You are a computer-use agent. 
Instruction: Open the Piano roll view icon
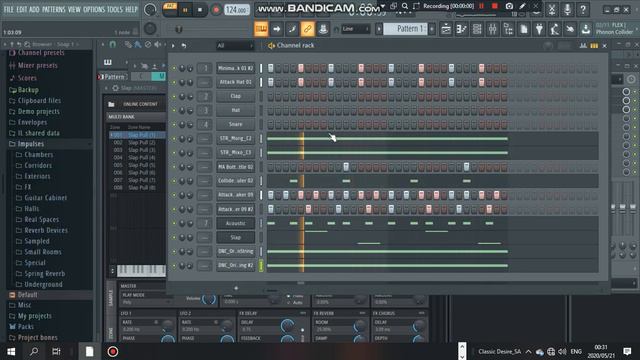462,29
